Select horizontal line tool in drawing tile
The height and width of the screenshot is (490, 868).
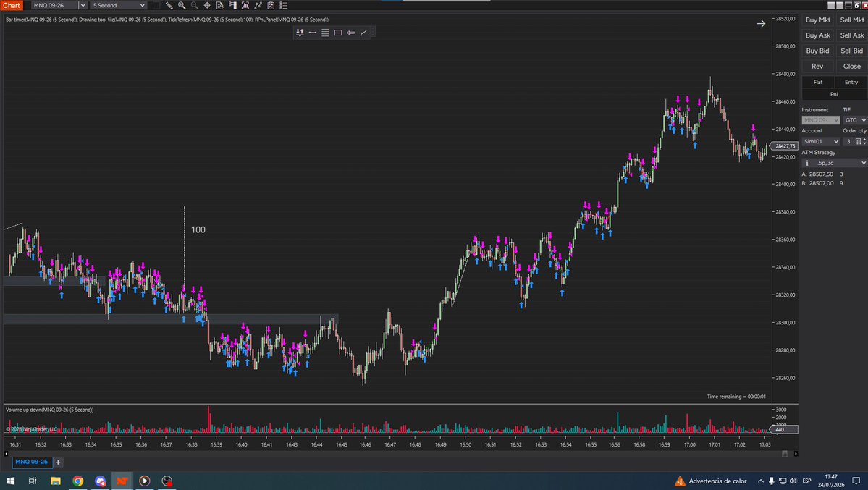[312, 33]
